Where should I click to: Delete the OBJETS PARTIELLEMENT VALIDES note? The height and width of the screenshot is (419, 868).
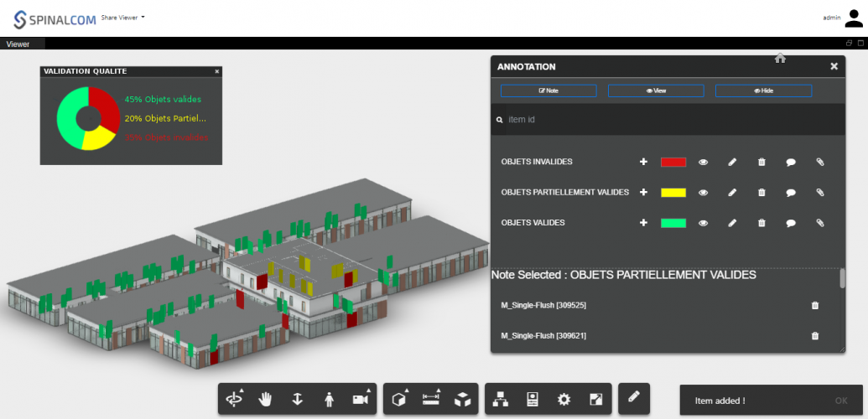[761, 193]
